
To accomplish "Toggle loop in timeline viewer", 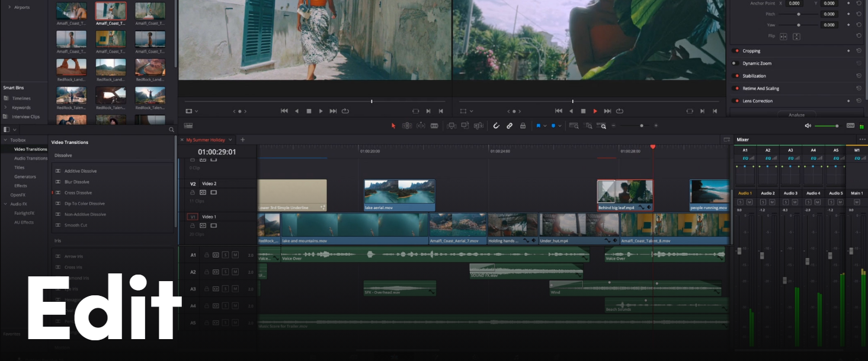I will point(620,111).
